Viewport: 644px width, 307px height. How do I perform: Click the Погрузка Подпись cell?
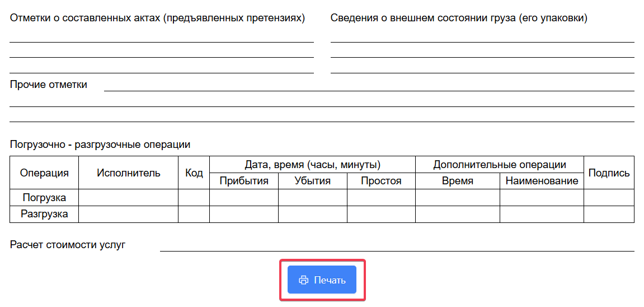(609, 198)
